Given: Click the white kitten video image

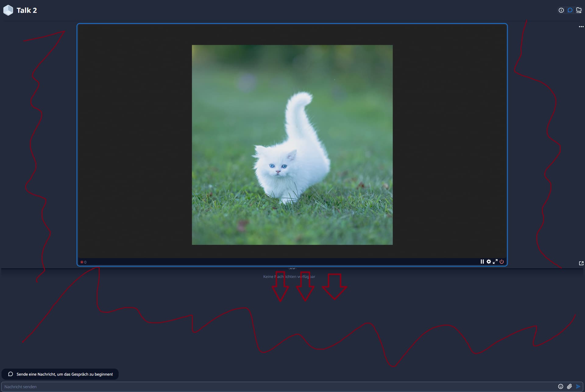Looking at the screenshot, I should (292, 145).
